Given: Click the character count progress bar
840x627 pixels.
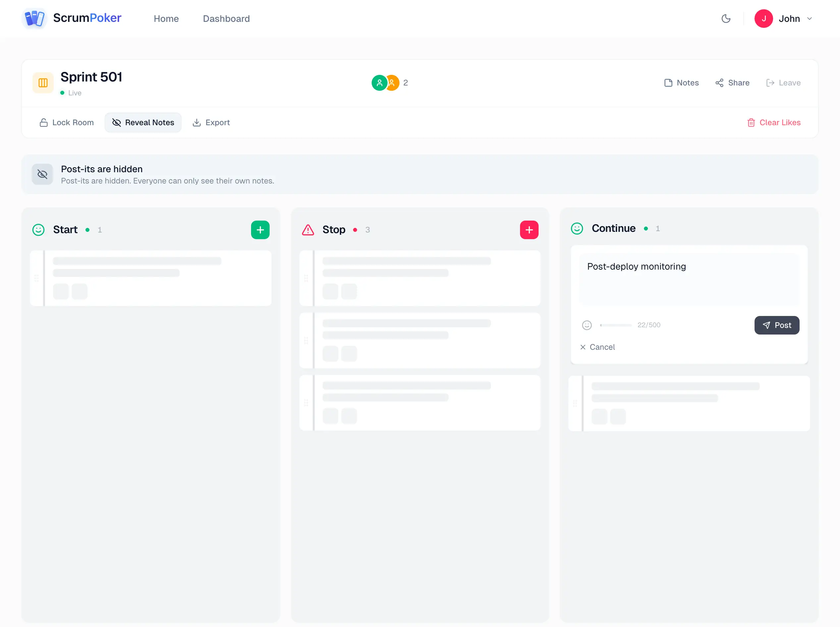Looking at the screenshot, I should coord(616,325).
